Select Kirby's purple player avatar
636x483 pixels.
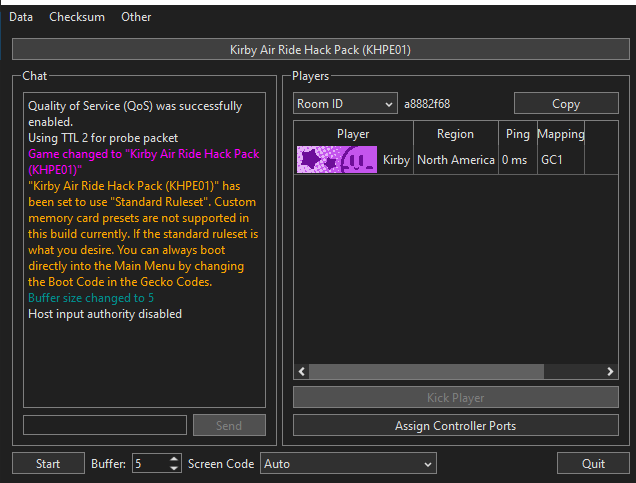337,159
